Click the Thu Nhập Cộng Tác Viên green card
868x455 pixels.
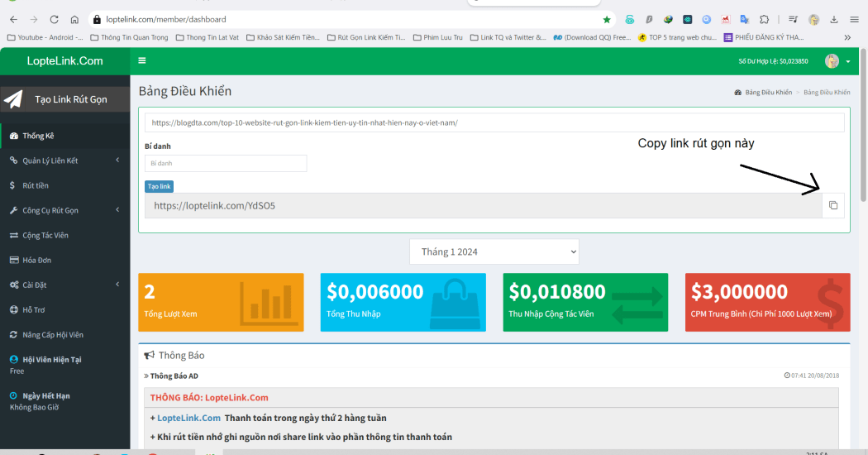[x=585, y=302]
